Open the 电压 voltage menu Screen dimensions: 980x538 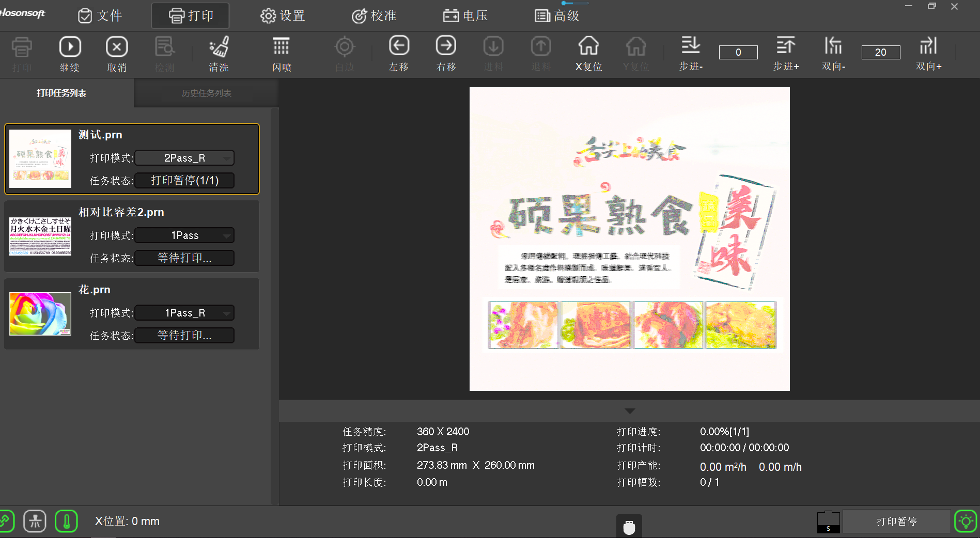pos(465,15)
